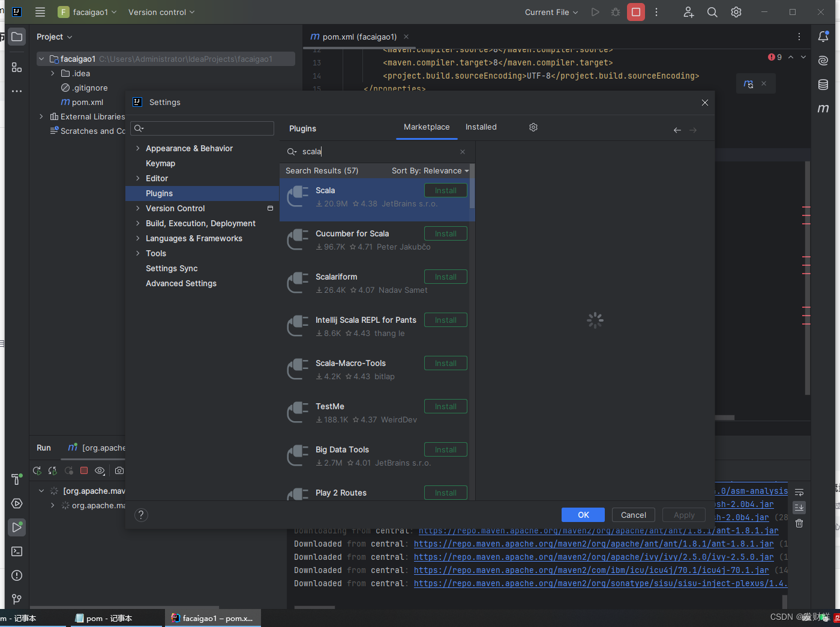Viewport: 840px width, 627px height.
Task: Open Current File run configuration dropdown
Action: (551, 12)
